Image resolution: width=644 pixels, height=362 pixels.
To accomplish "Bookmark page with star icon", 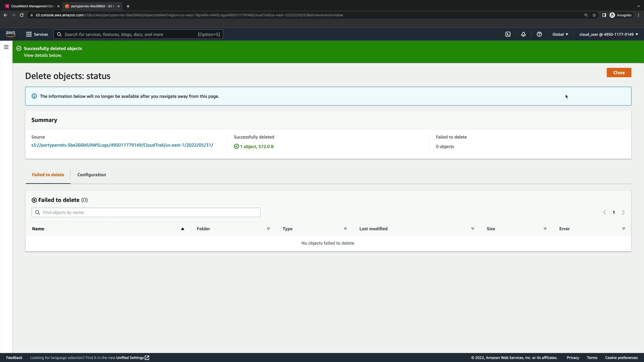I will [x=594, y=15].
